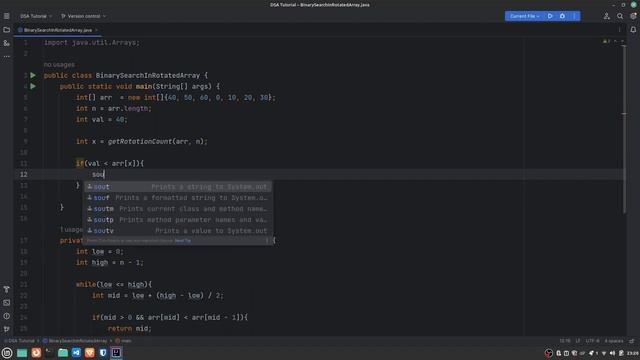Open Brave browser from the taskbar
The image size is (640, 360).
click(x=89, y=353)
